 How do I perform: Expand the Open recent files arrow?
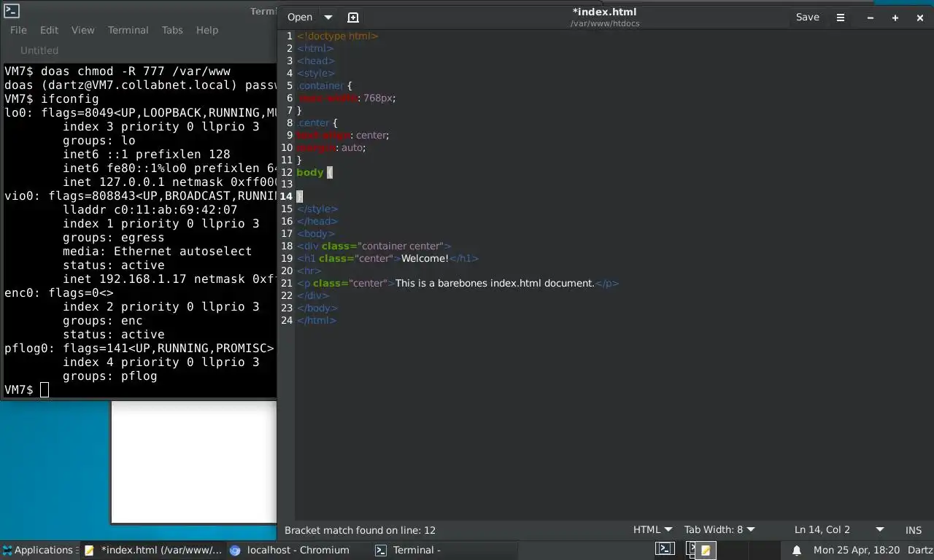click(328, 17)
